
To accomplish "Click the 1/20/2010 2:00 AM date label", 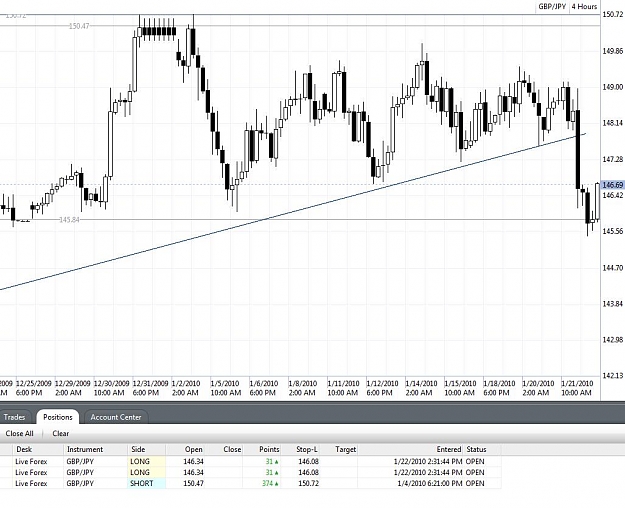I will pyautogui.click(x=538, y=388).
